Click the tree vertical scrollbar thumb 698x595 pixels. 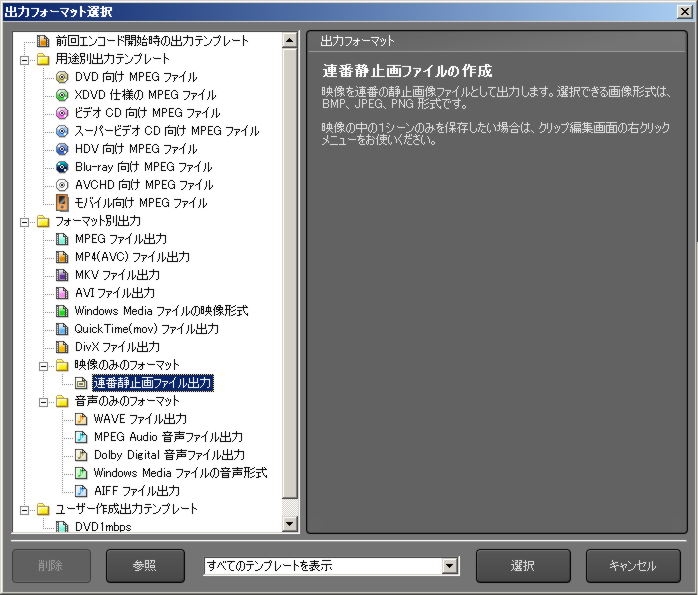tap(290, 273)
